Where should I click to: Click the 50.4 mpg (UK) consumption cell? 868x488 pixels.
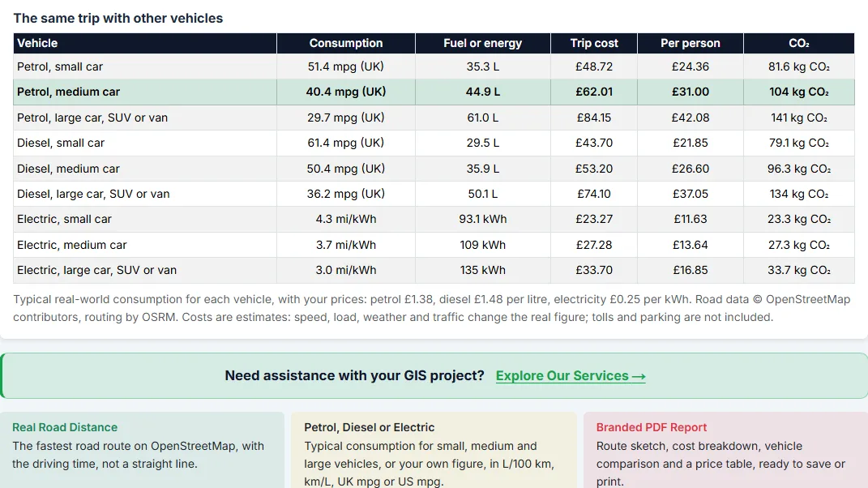pos(346,169)
